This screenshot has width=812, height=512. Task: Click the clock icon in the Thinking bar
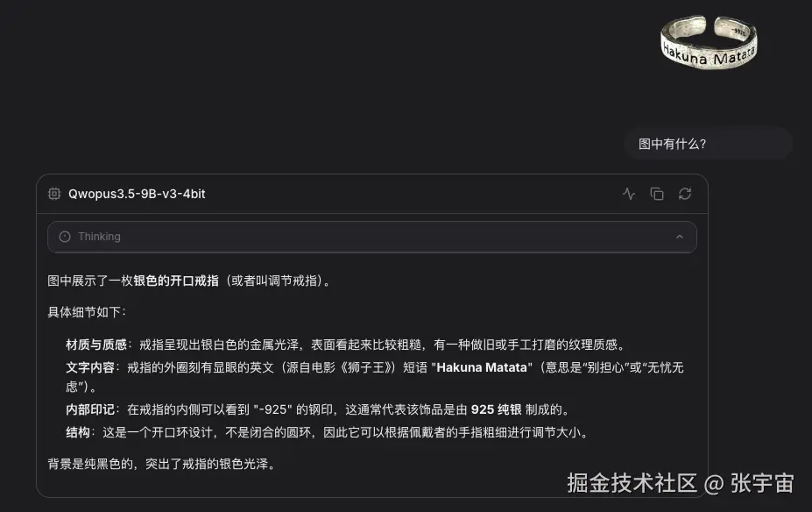[65, 237]
